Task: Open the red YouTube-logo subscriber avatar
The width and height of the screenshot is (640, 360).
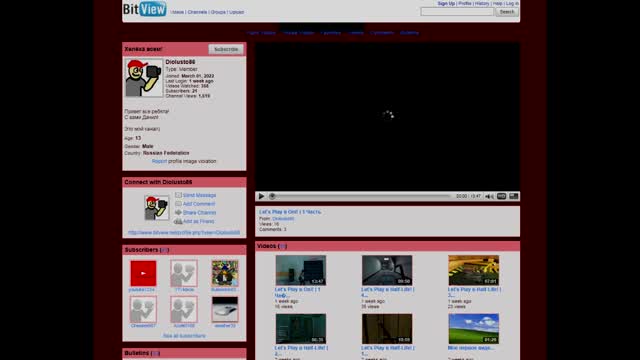Action: [143, 273]
